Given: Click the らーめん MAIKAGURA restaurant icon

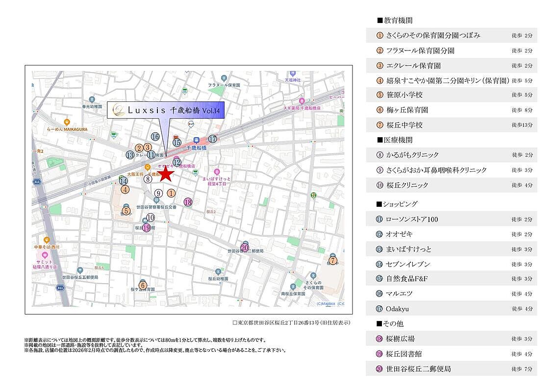Looking at the screenshot, I should point(67,122).
